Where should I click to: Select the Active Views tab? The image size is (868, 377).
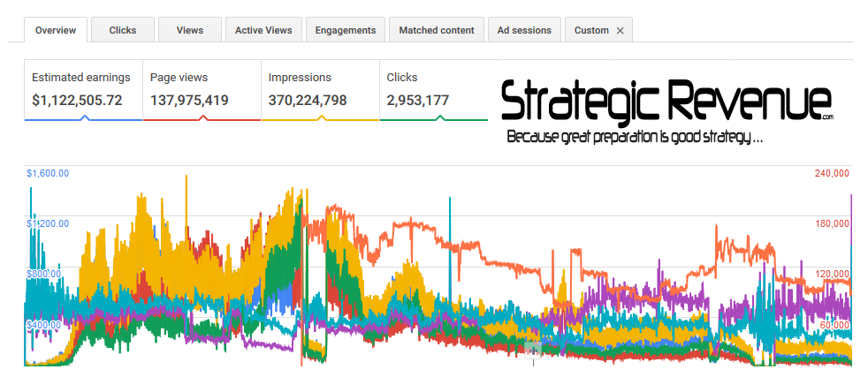click(x=263, y=30)
